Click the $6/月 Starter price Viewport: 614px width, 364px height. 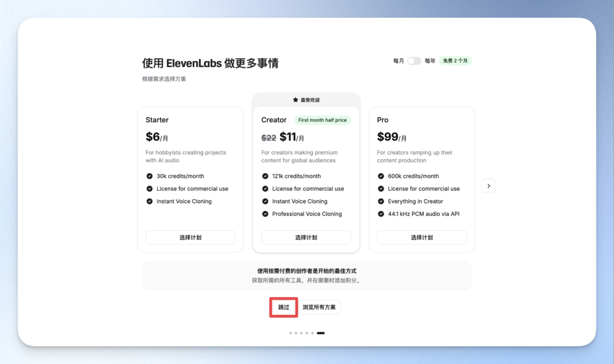click(156, 137)
